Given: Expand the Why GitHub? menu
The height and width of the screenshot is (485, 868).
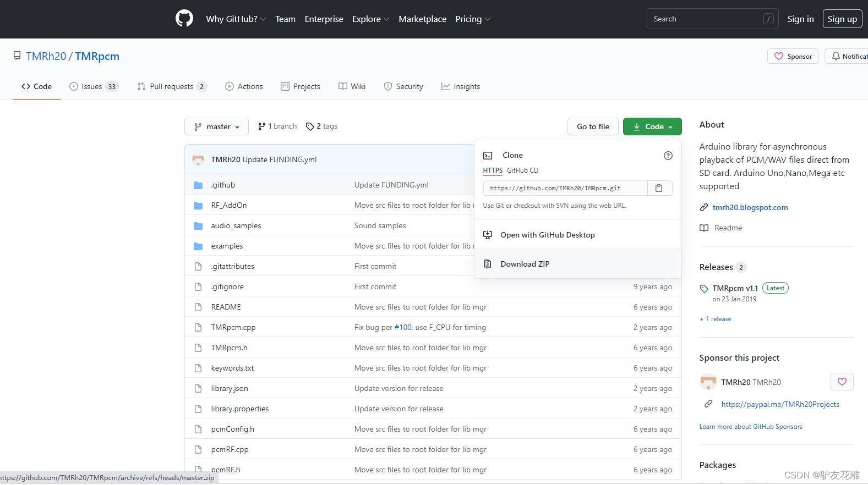Looking at the screenshot, I should [x=236, y=19].
